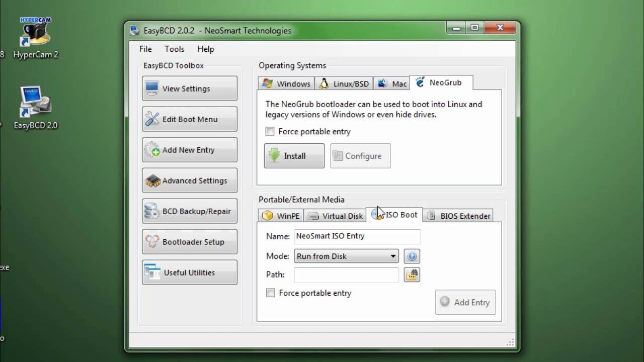Browse for ISO path with folder icon
This screenshot has height=362, width=644.
coord(412,275)
